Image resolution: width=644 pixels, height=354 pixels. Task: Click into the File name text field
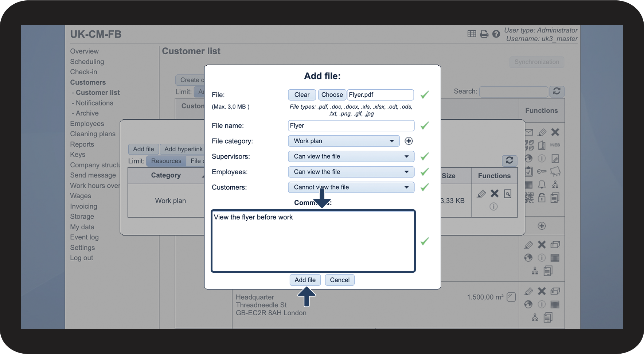(351, 126)
